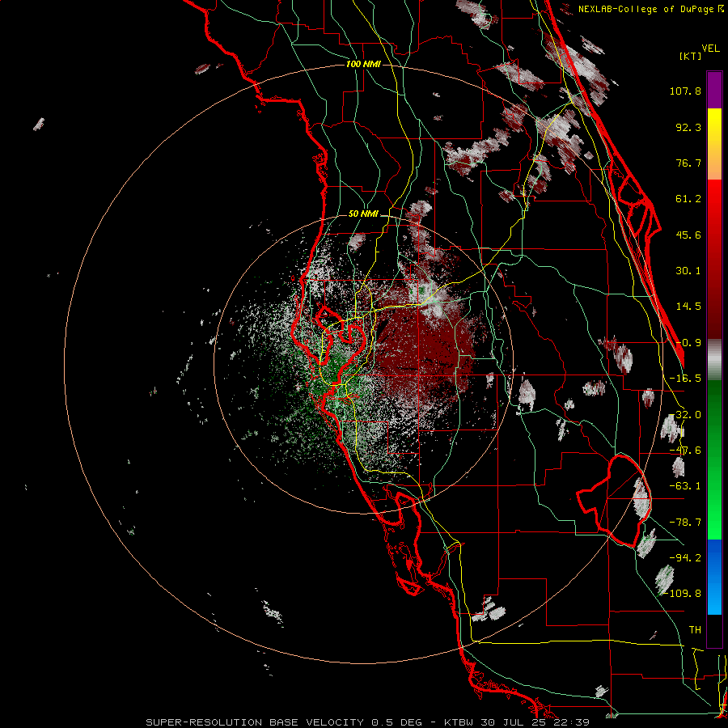The height and width of the screenshot is (728, 728).
Task: Click the [KT] units label
Action: (x=691, y=56)
